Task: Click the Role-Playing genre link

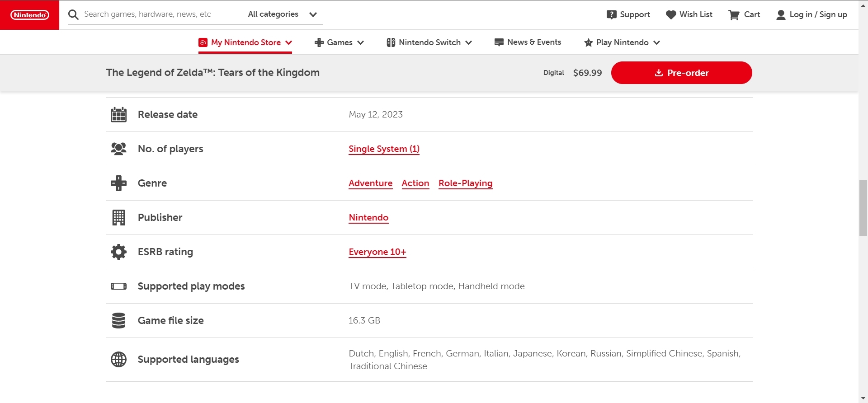Action: pos(466,183)
